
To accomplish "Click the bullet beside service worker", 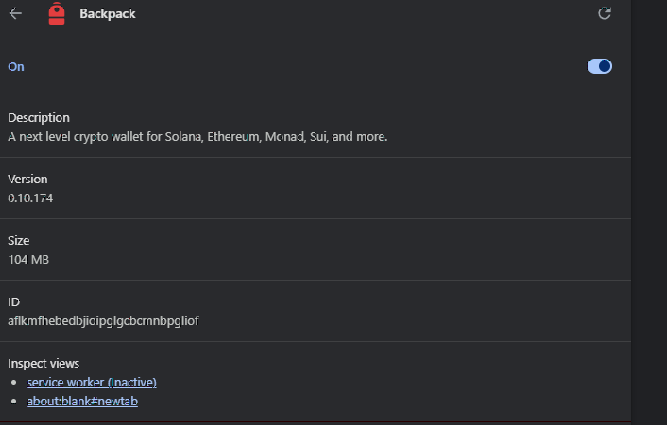I will 13,383.
